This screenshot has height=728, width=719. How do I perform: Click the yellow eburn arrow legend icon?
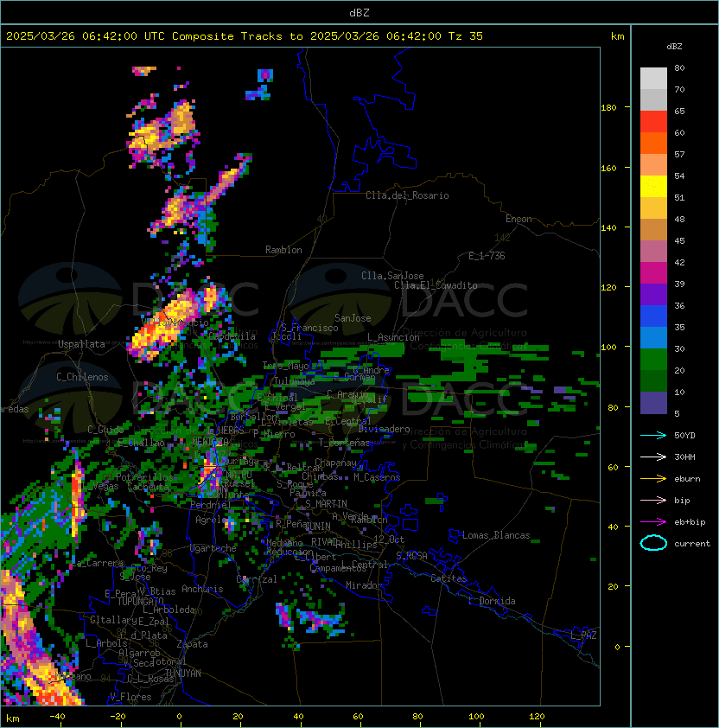pos(653,479)
